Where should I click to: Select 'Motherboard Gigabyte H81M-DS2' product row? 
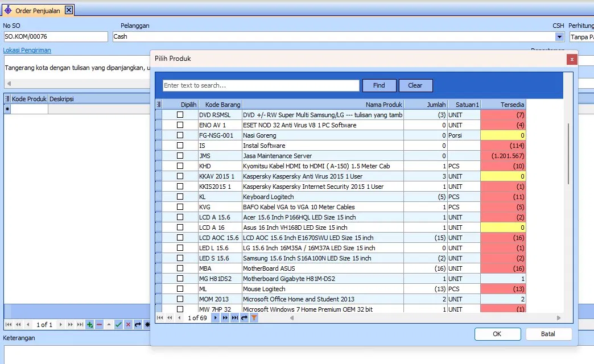pyautogui.click(x=340, y=278)
